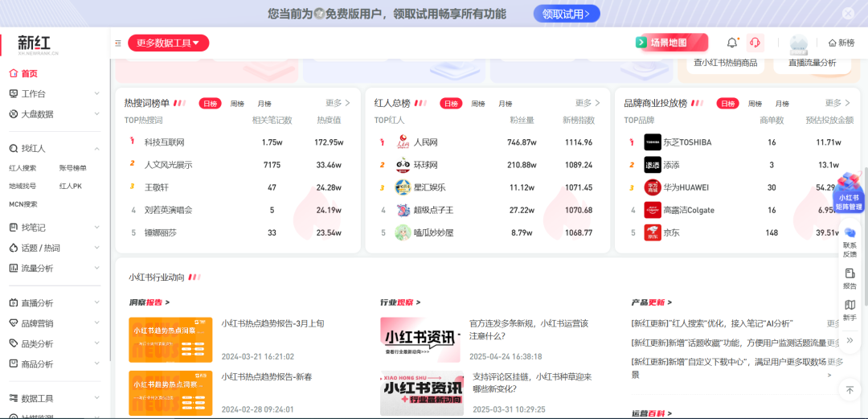Click the 商品分析 bag icon
Image resolution: width=868 pixels, height=419 pixels.
coord(14,364)
